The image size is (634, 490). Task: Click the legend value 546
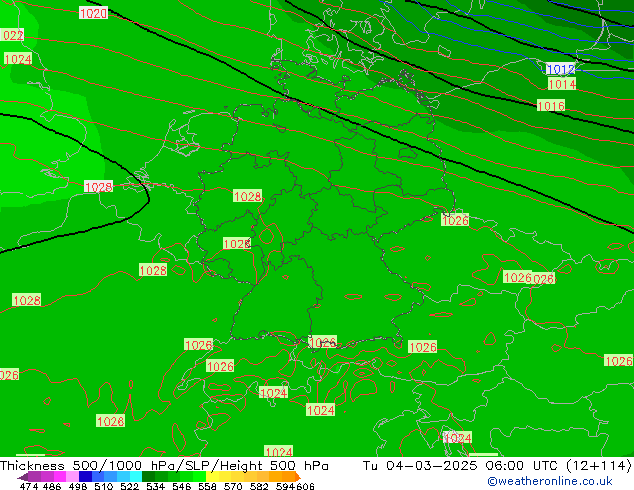tap(182, 486)
